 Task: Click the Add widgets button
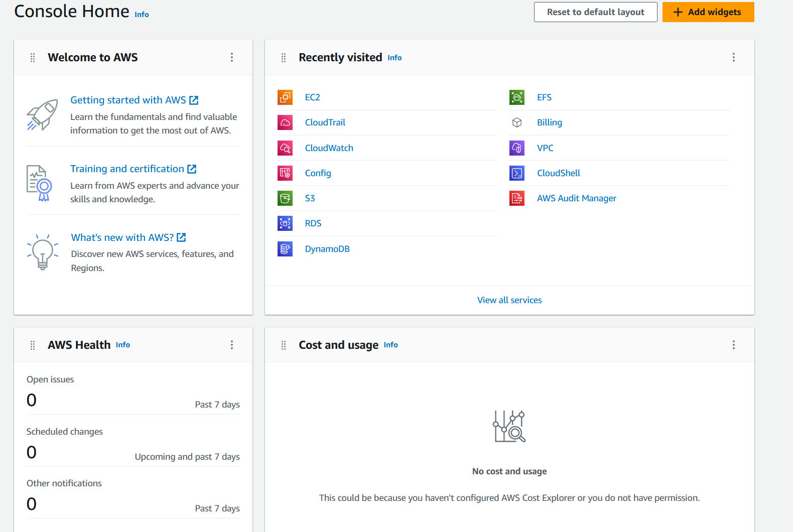pyautogui.click(x=708, y=12)
